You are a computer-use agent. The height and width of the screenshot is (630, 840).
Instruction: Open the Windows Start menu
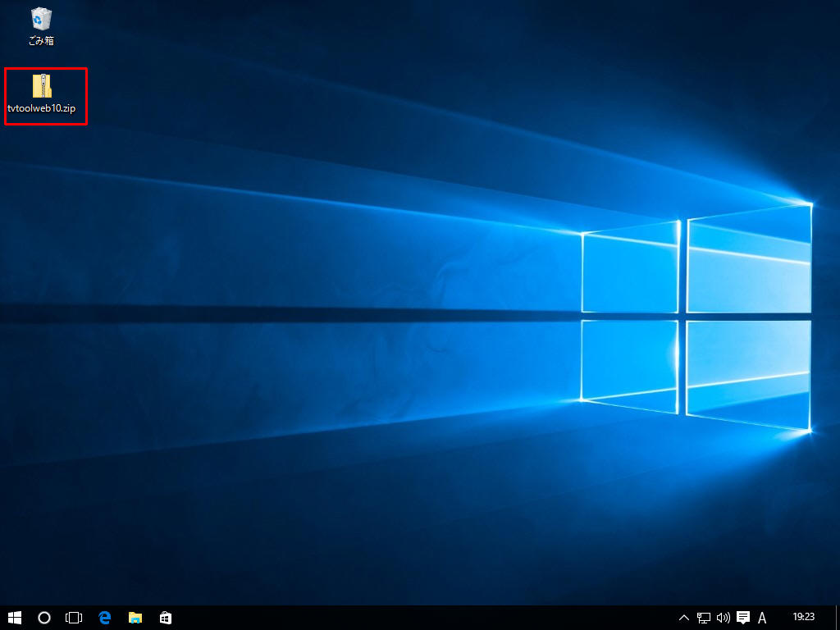coord(15,618)
